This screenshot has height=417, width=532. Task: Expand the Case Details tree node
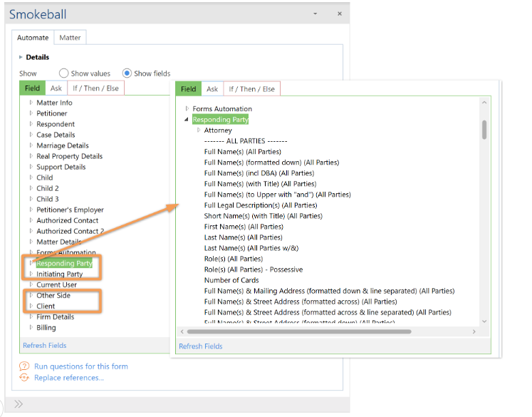coord(31,135)
